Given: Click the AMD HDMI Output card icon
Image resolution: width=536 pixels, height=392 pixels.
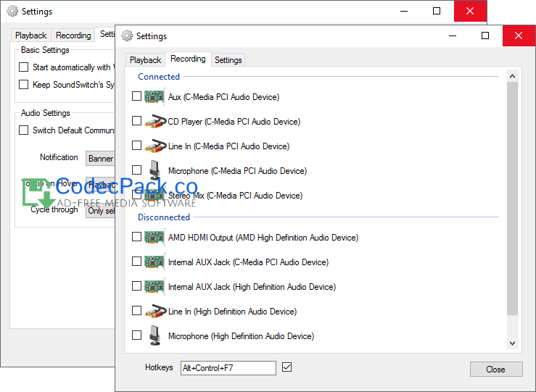Looking at the screenshot, I should point(155,237).
